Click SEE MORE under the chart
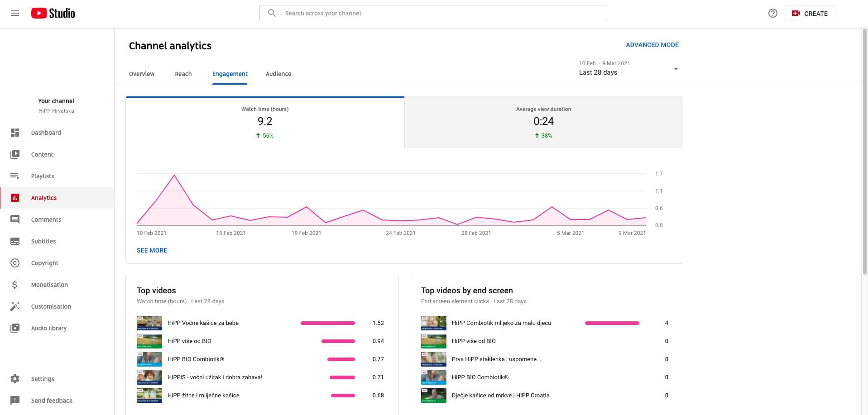The width and height of the screenshot is (868, 415). (x=152, y=250)
